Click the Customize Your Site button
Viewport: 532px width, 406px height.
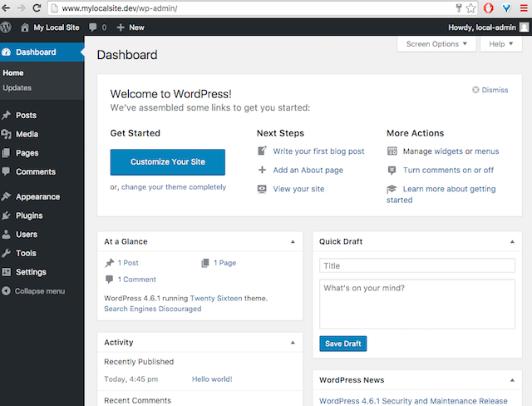pos(167,162)
